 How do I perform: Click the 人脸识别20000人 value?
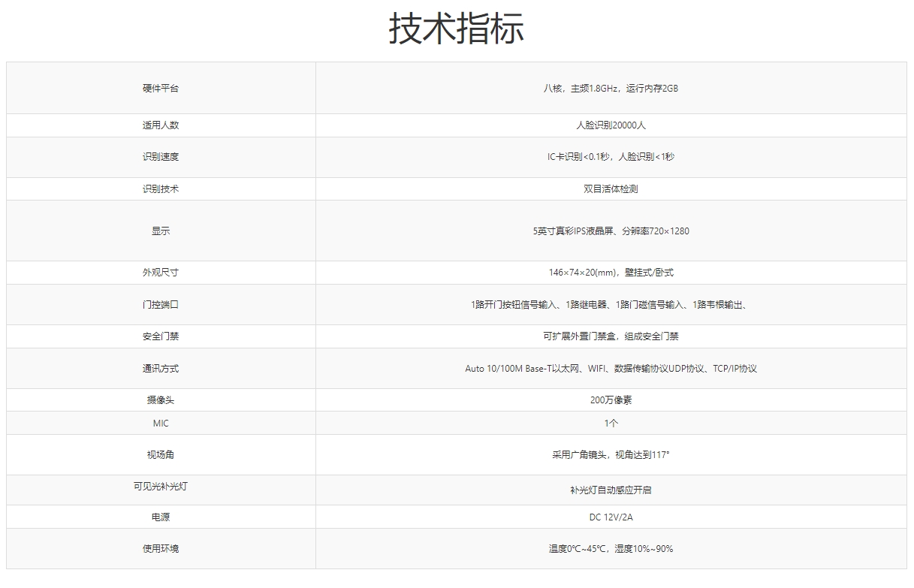(x=610, y=125)
